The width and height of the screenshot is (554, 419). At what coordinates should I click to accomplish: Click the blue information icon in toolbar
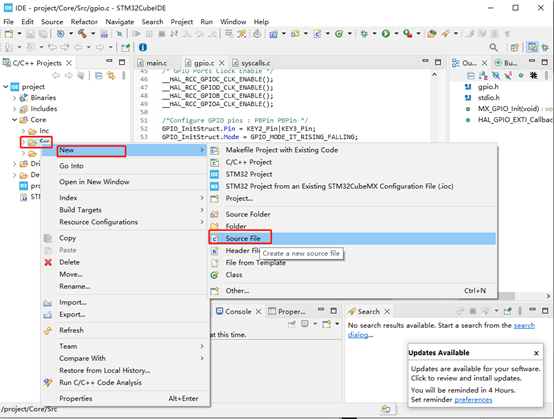pyautogui.click(x=143, y=47)
